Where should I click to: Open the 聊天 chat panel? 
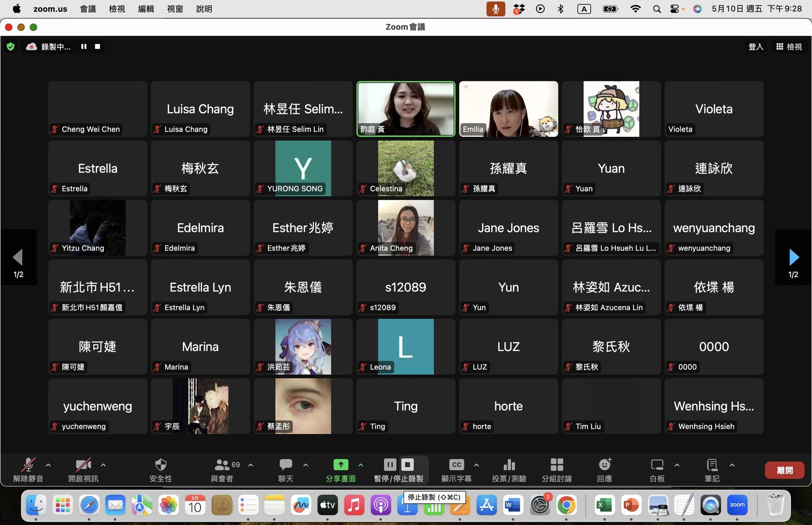pos(285,470)
